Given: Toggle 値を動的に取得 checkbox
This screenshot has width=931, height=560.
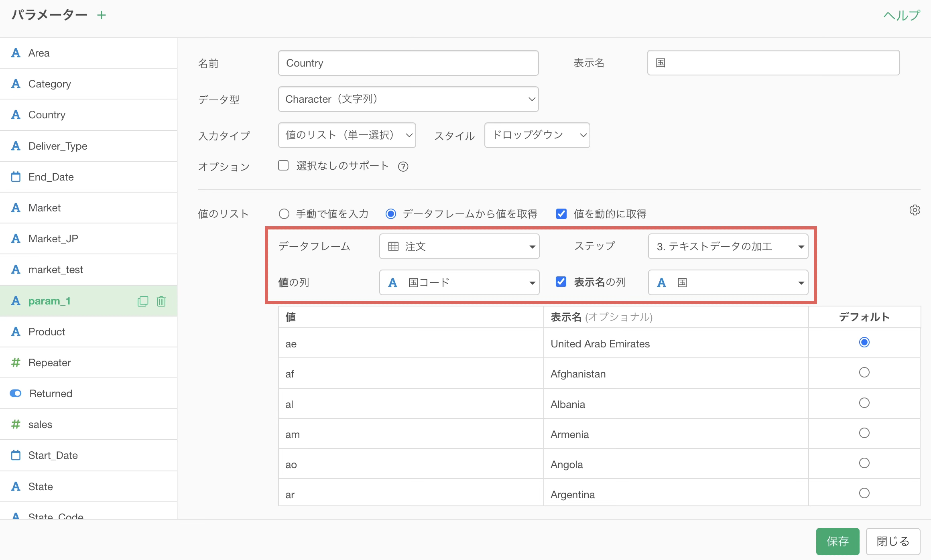Looking at the screenshot, I should (561, 214).
